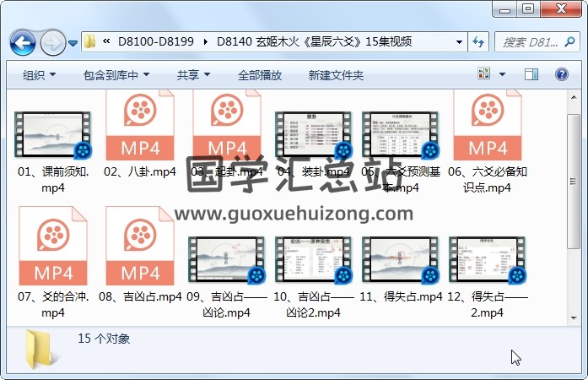
Task: Select 08、吉凶占.mp4 file icon
Action: click(x=140, y=252)
